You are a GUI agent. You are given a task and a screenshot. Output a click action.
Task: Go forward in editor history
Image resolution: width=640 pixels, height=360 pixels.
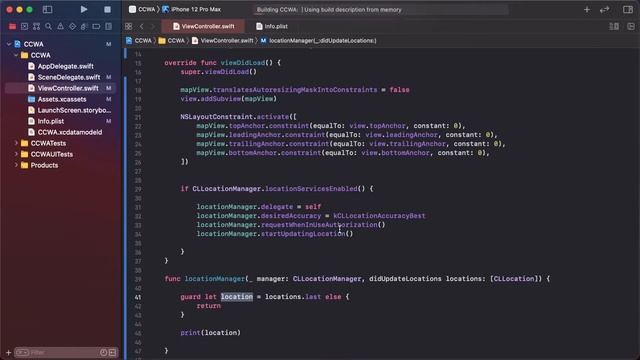coord(153,26)
